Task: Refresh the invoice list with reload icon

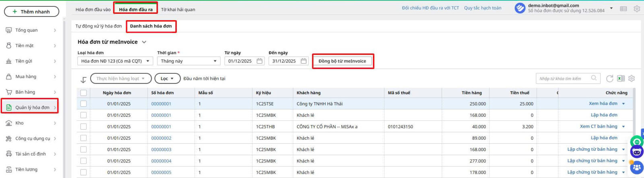Action: 610,79
